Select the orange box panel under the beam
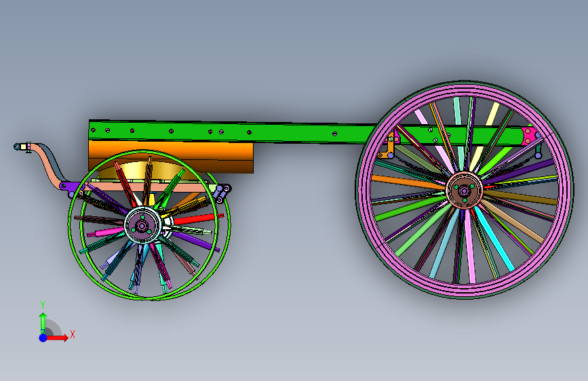 click(171, 157)
